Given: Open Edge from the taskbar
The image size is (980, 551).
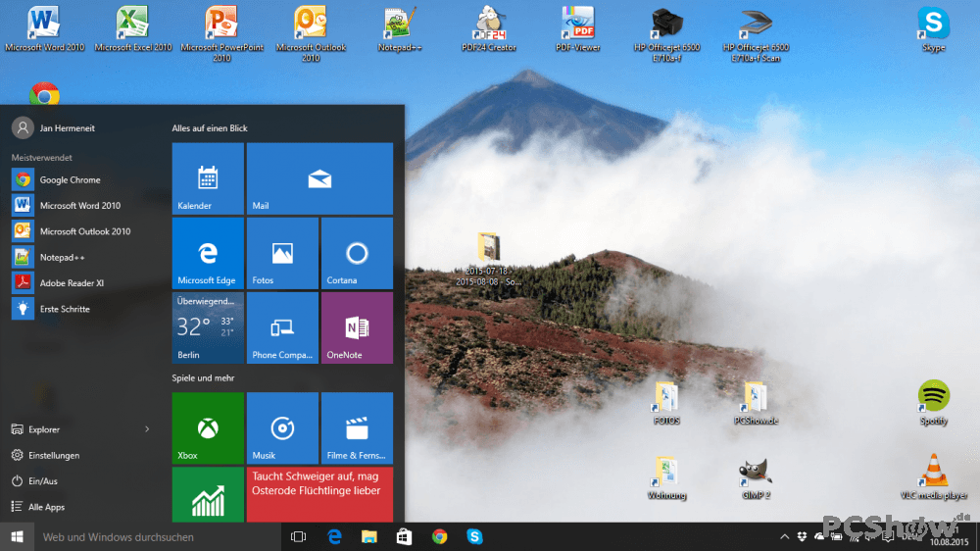Looking at the screenshot, I should point(334,536).
